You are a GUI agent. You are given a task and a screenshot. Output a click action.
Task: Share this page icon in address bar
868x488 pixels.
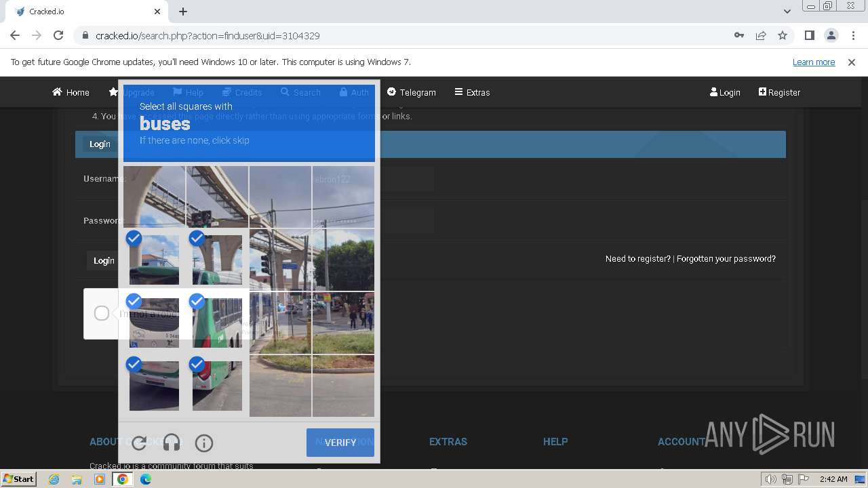point(761,35)
